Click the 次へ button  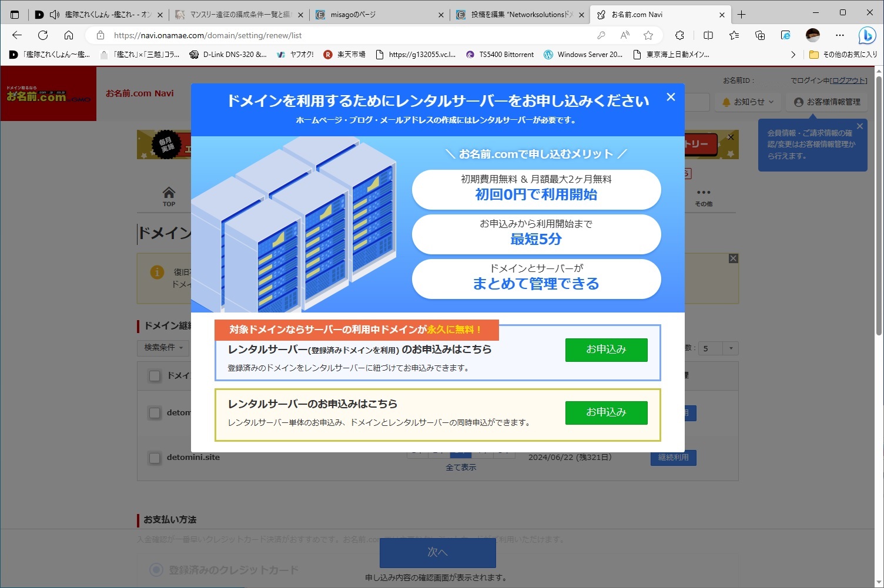438,553
